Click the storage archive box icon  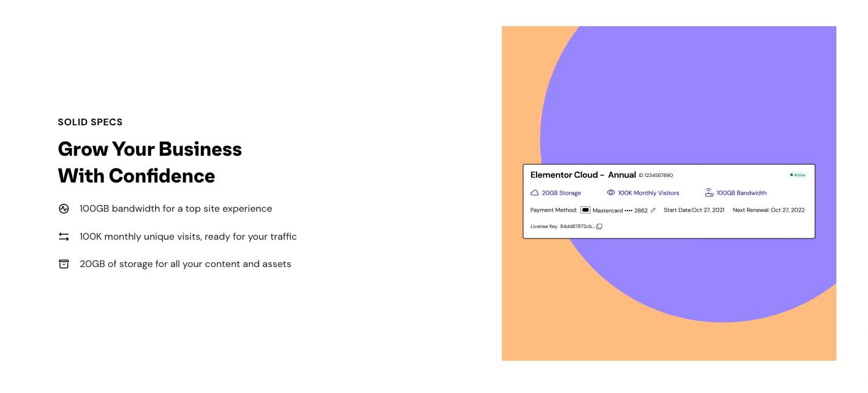pyautogui.click(x=64, y=264)
